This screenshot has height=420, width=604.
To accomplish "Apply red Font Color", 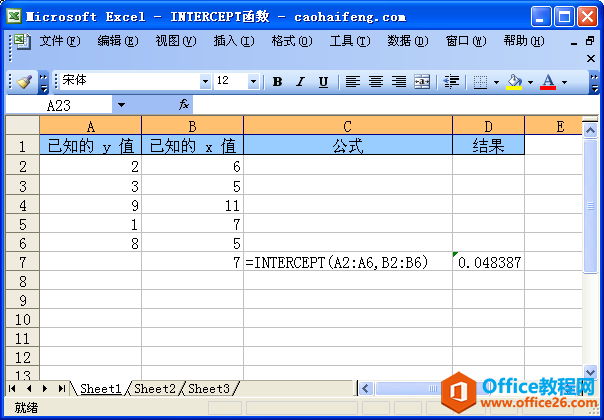I will pyautogui.click(x=548, y=82).
